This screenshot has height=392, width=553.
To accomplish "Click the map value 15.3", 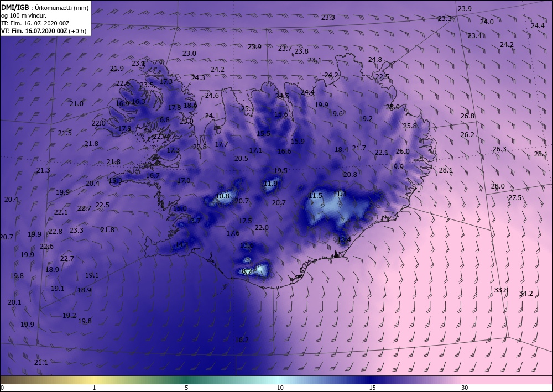I will (115, 181).
